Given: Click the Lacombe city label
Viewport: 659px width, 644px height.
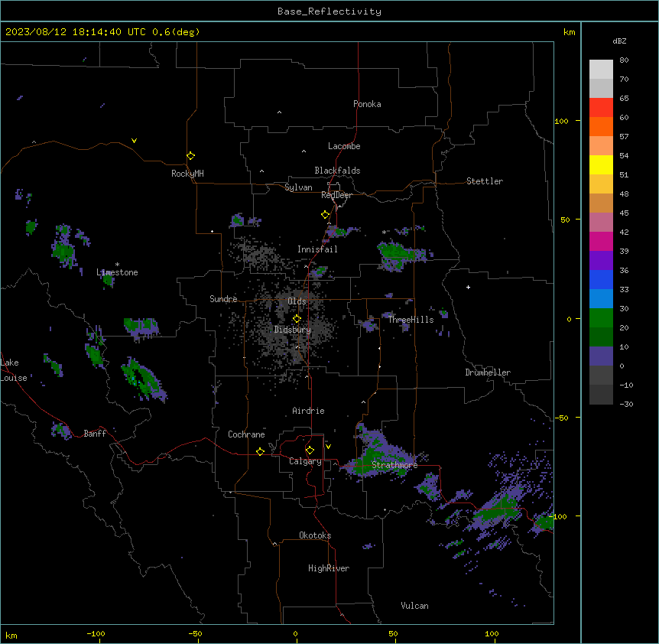Looking at the screenshot, I should (344, 146).
